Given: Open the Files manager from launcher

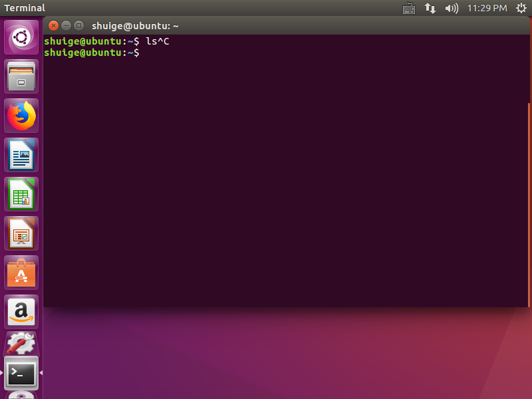Looking at the screenshot, I should click(x=21, y=76).
